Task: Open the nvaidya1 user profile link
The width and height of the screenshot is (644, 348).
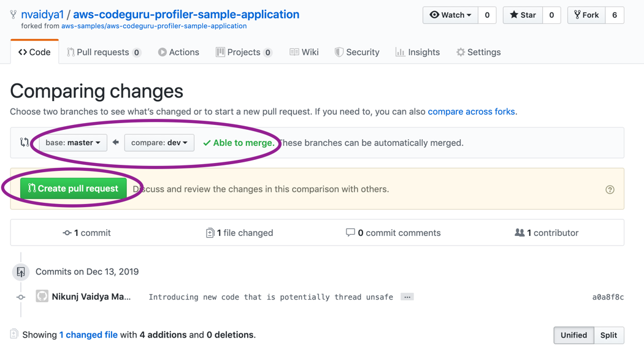Action: (x=42, y=14)
